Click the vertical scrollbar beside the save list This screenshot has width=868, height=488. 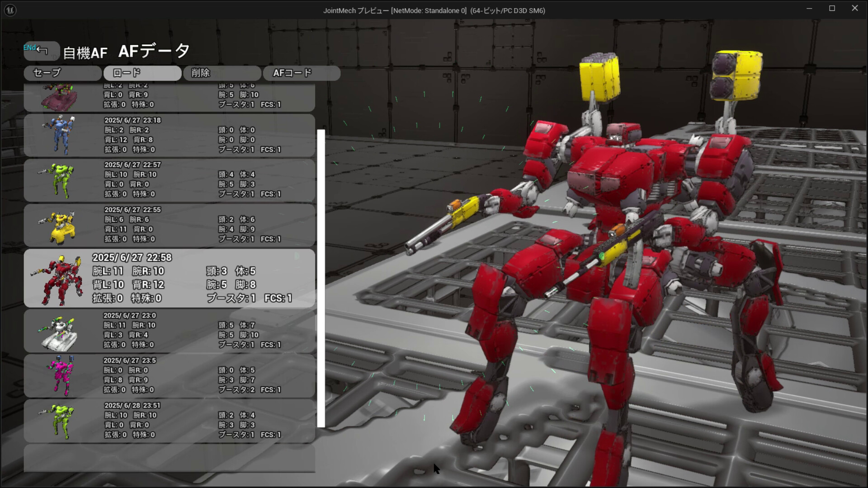click(321, 280)
